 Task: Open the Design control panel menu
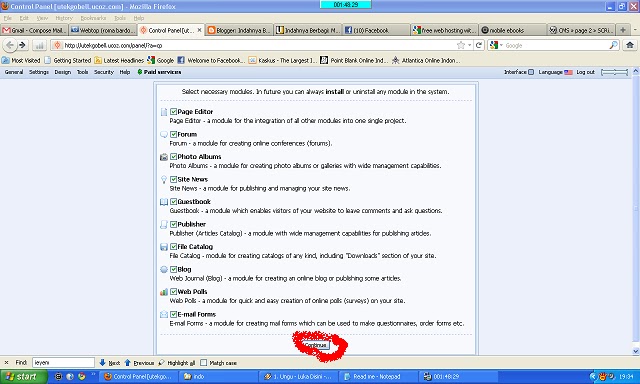[62, 72]
